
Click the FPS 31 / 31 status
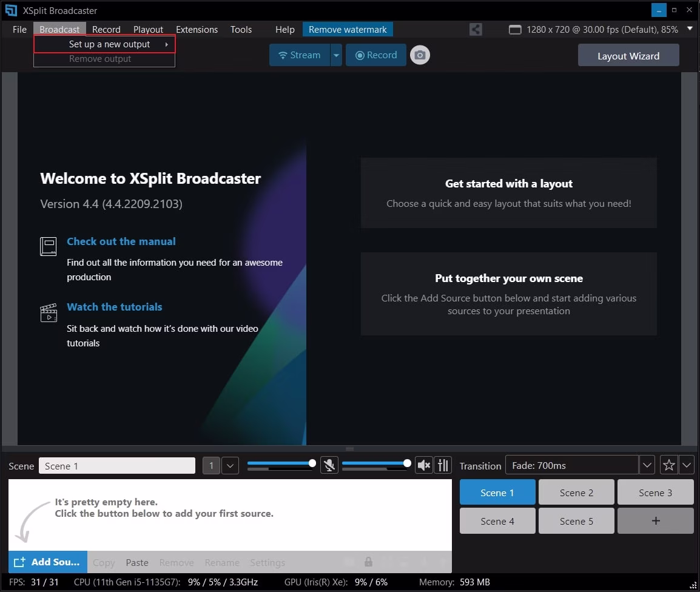(34, 582)
